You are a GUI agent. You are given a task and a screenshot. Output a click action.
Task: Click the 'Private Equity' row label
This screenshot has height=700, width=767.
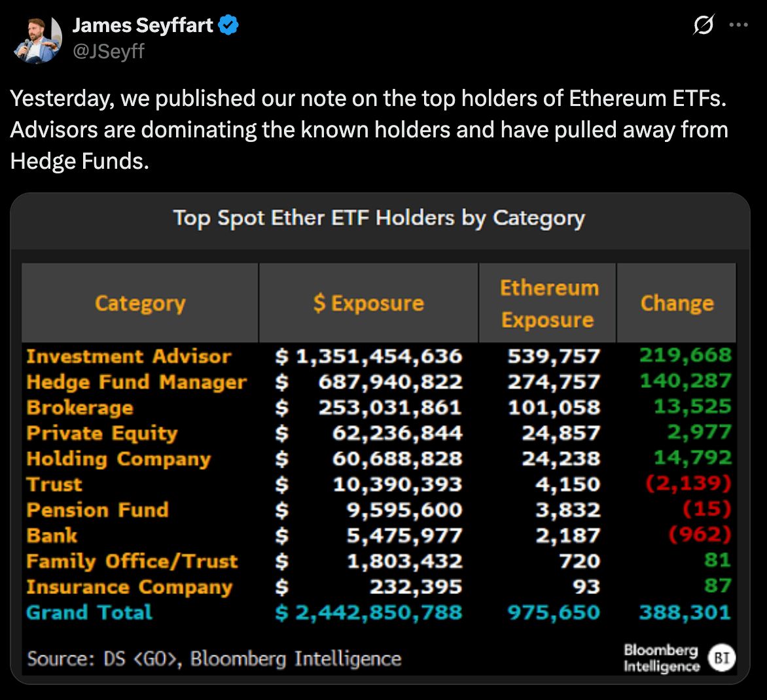tap(101, 434)
